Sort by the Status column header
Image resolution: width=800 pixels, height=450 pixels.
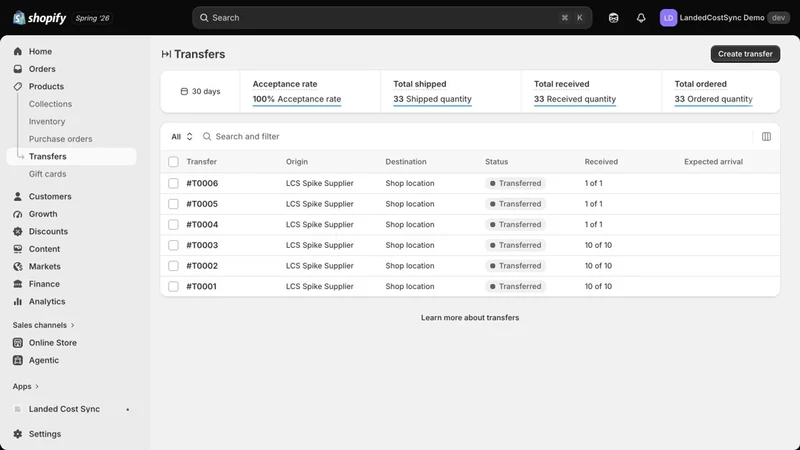[x=496, y=162]
